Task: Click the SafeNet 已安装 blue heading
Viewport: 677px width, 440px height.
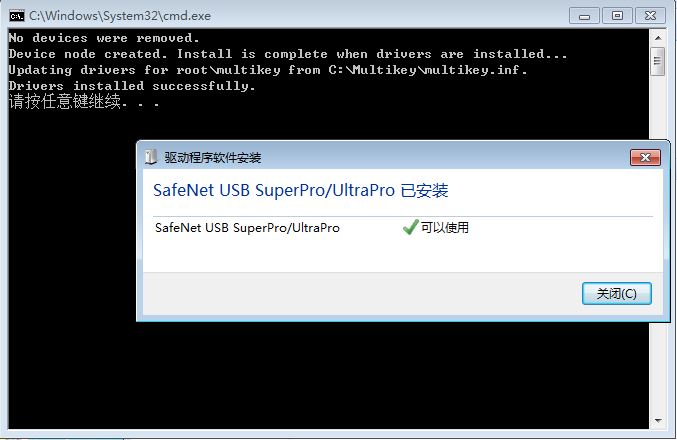Action: pos(301,190)
